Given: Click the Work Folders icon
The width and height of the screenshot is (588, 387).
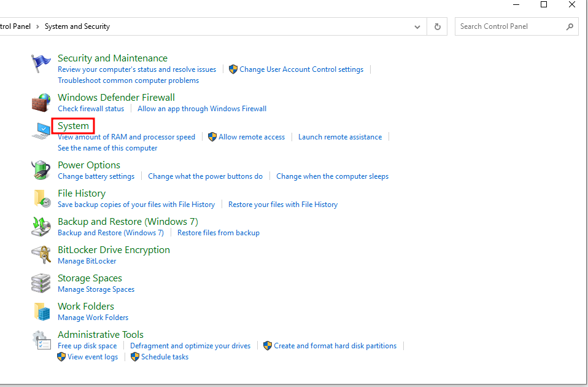Looking at the screenshot, I should pyautogui.click(x=42, y=311).
